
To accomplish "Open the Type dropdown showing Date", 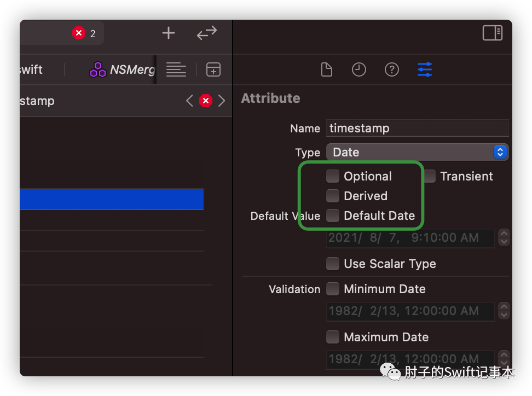I will [417, 152].
